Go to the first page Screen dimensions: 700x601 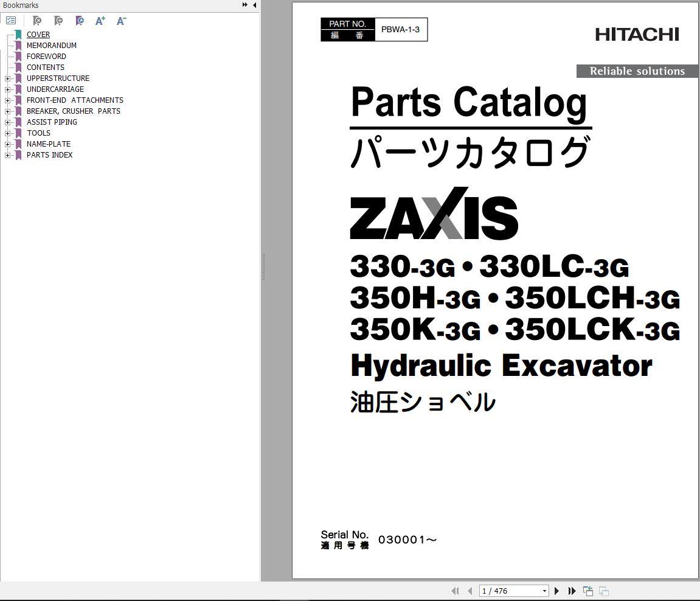(455, 591)
